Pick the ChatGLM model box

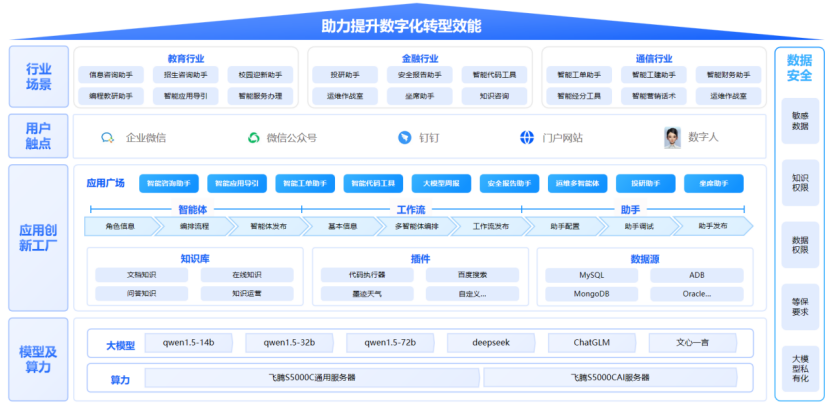click(x=591, y=343)
